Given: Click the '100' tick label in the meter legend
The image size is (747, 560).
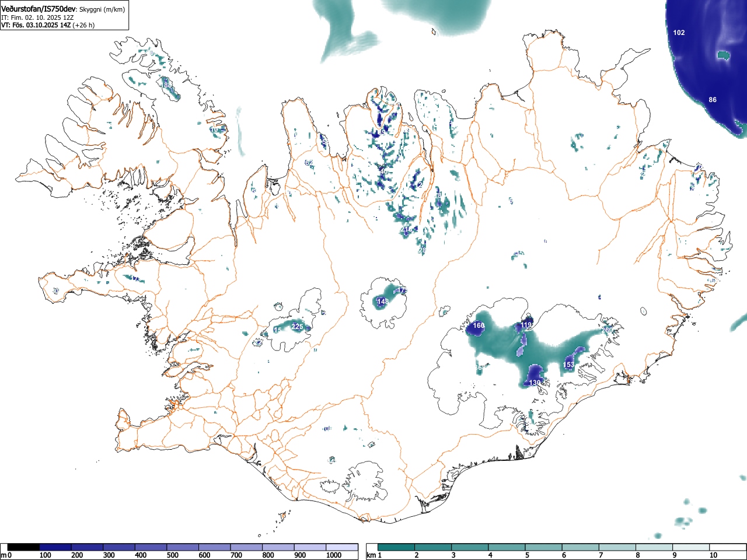Looking at the screenshot, I should pyautogui.click(x=45, y=555).
